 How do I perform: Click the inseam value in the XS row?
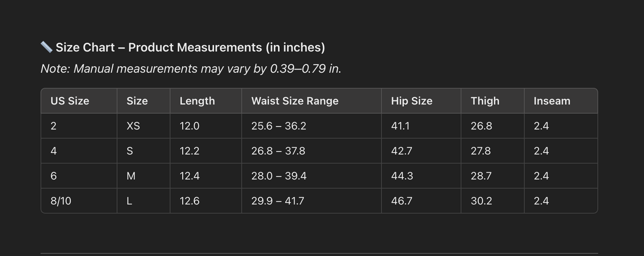pos(541,126)
